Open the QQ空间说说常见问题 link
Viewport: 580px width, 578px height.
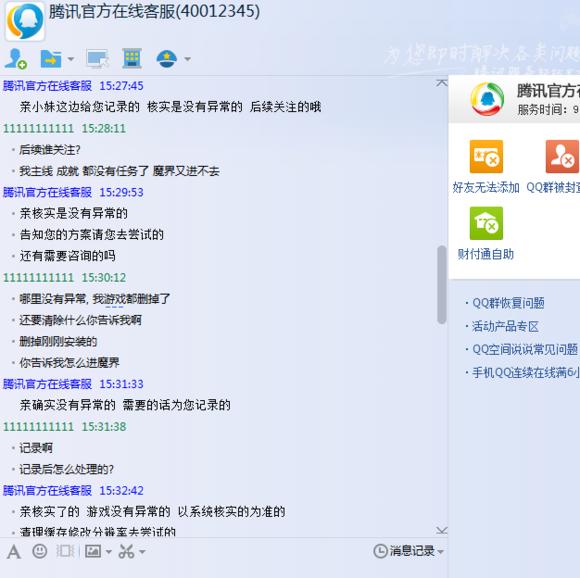[x=525, y=349]
